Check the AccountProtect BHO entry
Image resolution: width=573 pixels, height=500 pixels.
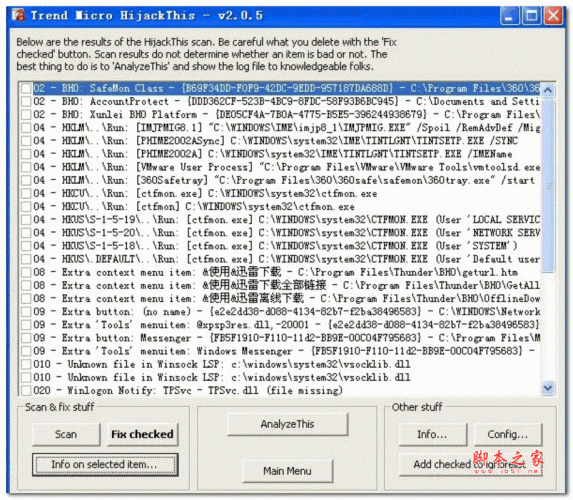26,101
